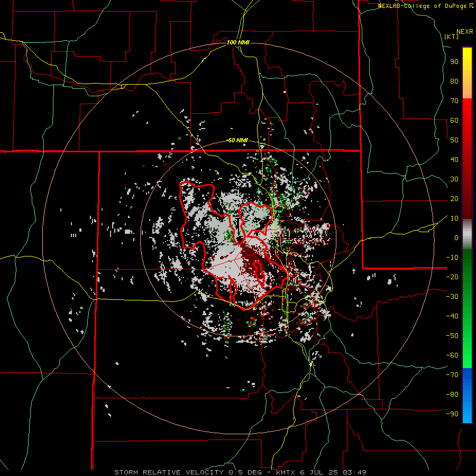The image size is (476, 476).
Task: Select the -80 scale label
Action: pyautogui.click(x=452, y=395)
